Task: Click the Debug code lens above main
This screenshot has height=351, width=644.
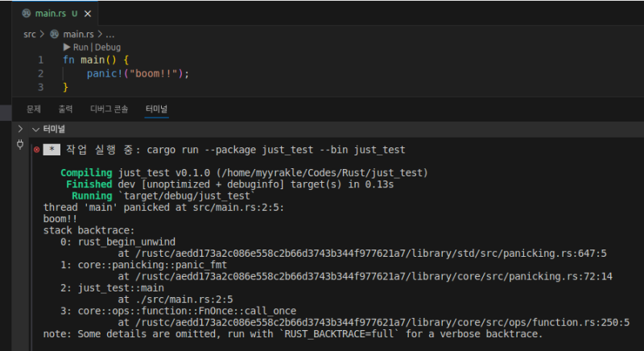Action: coord(108,47)
